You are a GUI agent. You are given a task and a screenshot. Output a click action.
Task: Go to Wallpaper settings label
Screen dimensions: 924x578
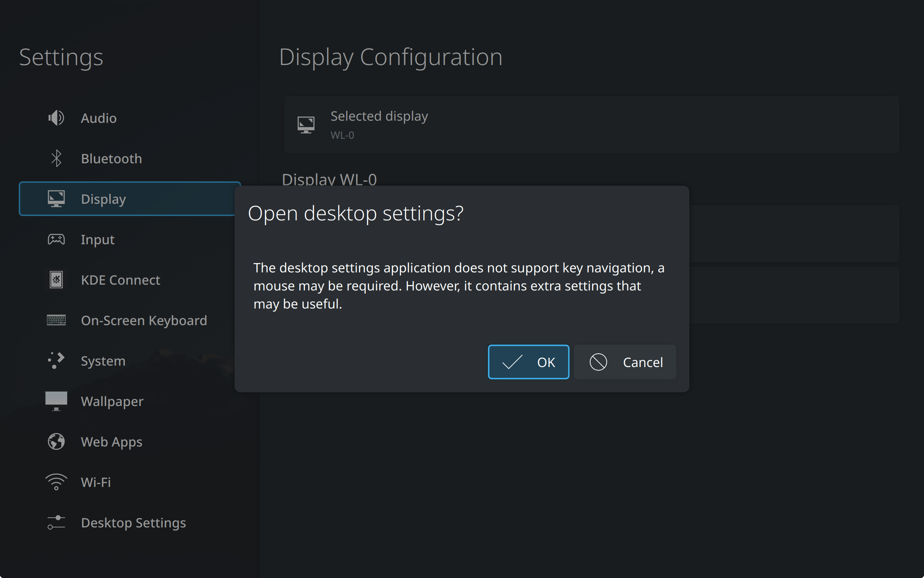point(112,401)
